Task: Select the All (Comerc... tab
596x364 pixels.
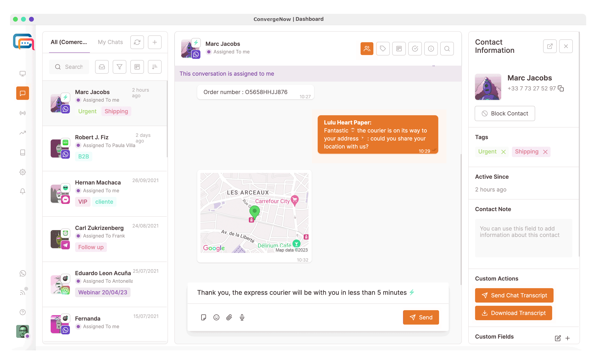Action: coord(69,42)
